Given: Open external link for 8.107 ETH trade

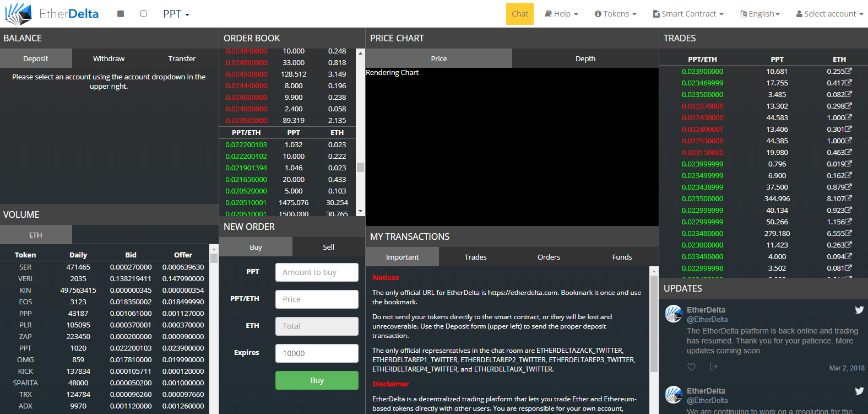Looking at the screenshot, I should coord(849,198).
